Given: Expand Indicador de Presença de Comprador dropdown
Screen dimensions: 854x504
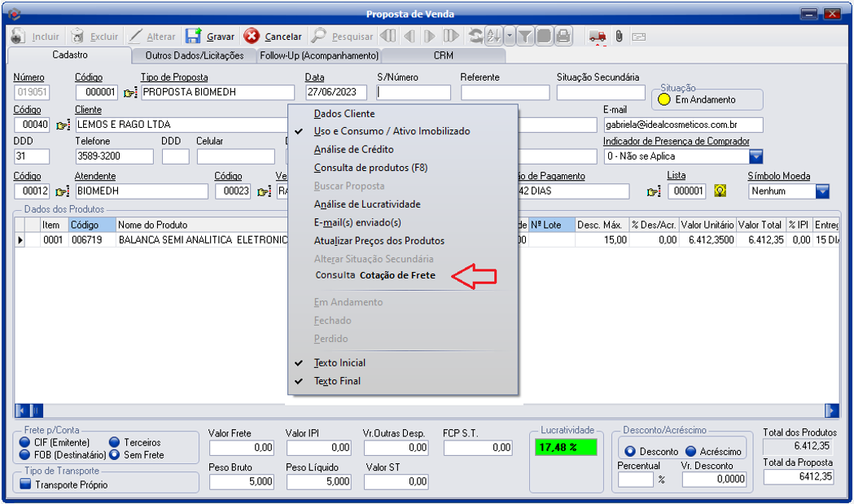Looking at the screenshot, I should [755, 156].
